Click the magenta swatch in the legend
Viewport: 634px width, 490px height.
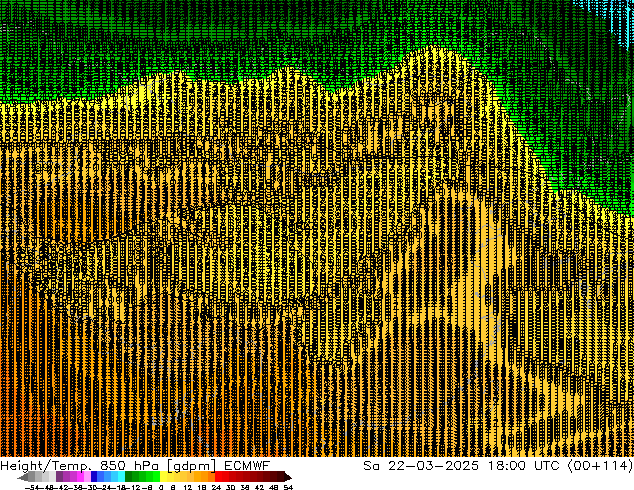(80, 476)
